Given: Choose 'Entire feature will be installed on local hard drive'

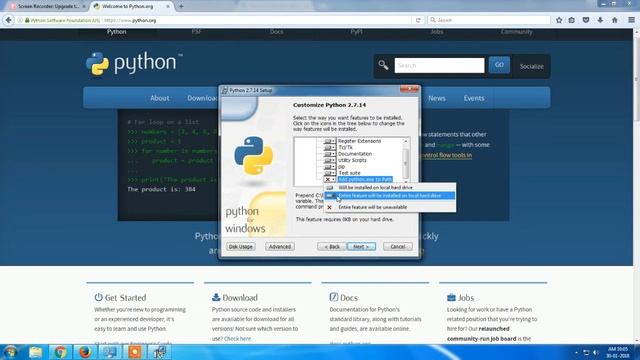Looking at the screenshot, I should [390, 196].
